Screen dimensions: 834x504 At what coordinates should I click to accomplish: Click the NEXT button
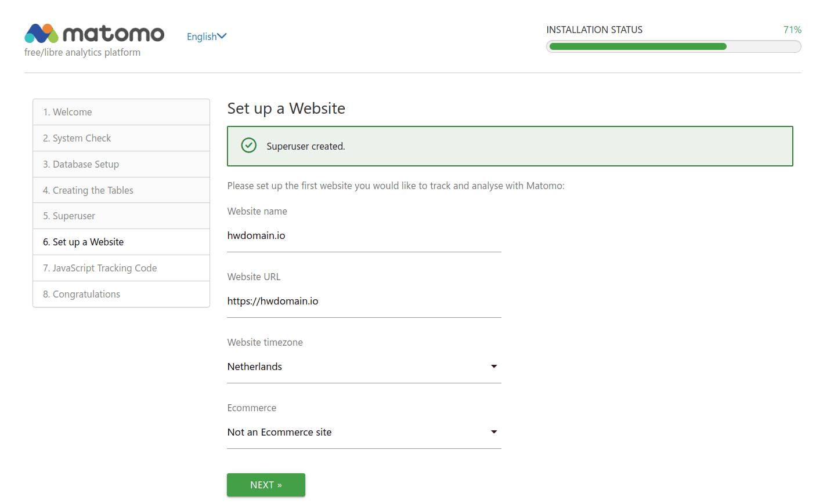tap(266, 485)
